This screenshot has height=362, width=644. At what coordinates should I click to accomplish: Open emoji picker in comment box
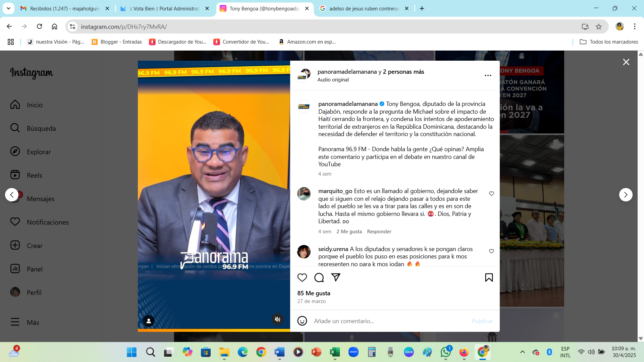click(302, 321)
